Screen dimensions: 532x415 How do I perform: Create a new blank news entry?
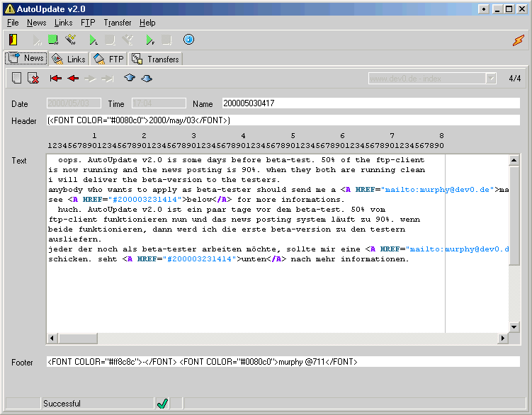pos(16,78)
